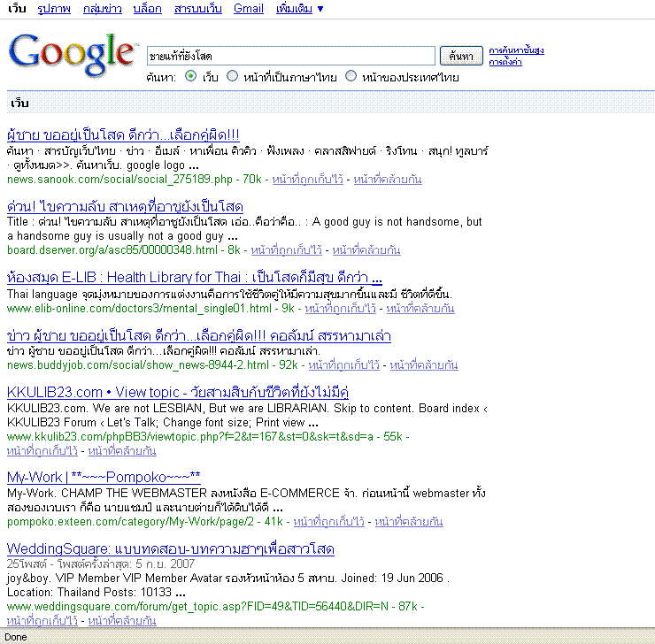Click snippet 'CHAMP THE WEBMASTER'
This screenshot has height=644, width=655.
pyautogui.click(x=134, y=494)
